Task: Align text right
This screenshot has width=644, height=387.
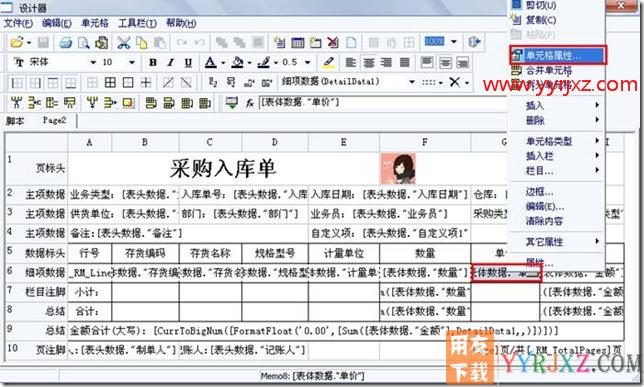Action: (386, 62)
